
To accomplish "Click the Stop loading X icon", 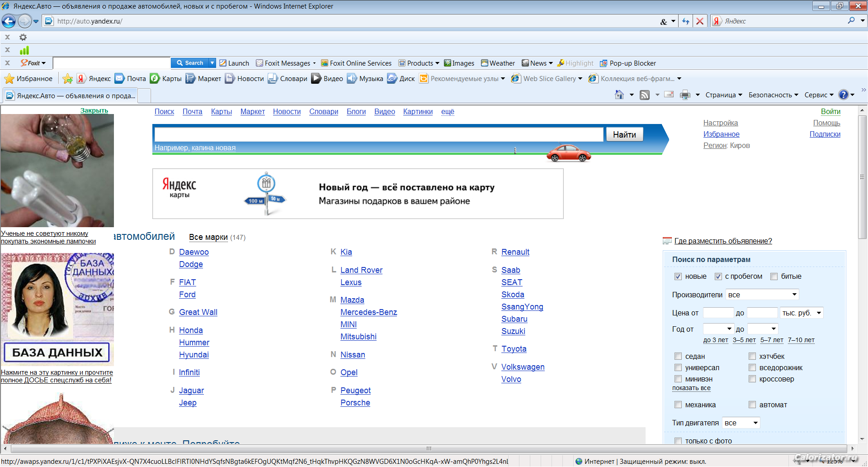I will [700, 21].
